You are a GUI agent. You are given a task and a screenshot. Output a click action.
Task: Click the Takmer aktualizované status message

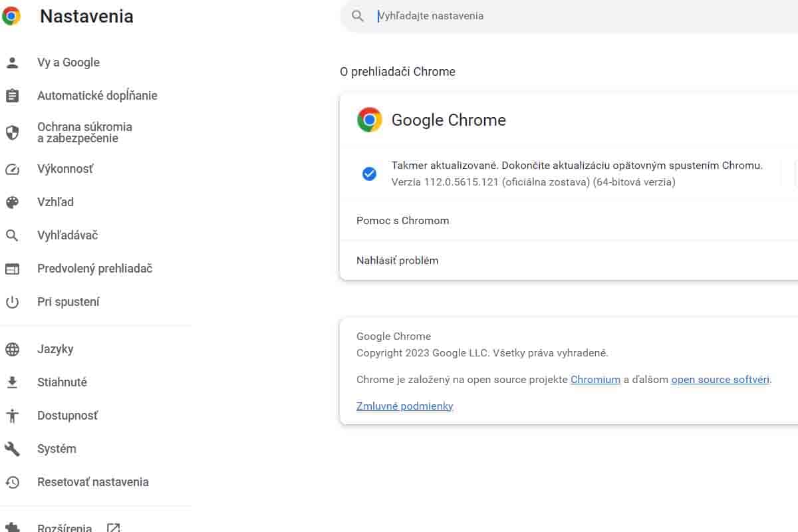(x=577, y=166)
